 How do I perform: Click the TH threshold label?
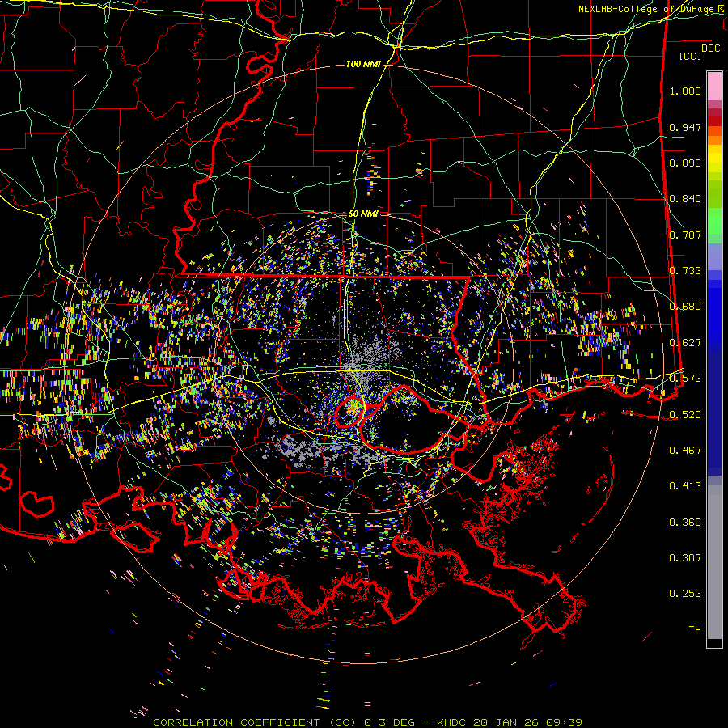tap(695, 630)
